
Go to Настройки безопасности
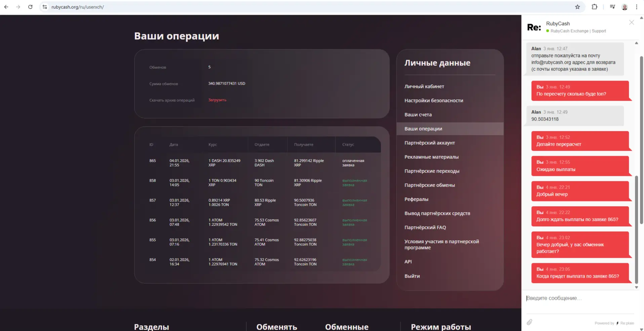[434, 100]
